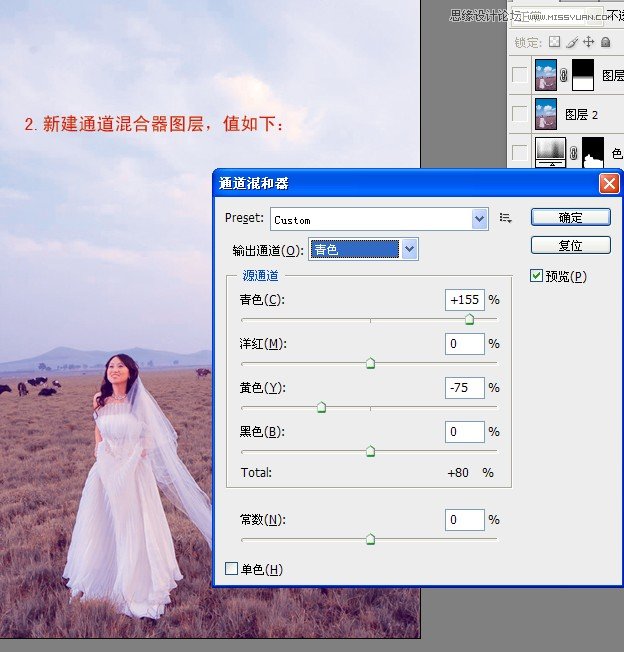Toggle visibility of the top masked layer
624x652 pixels.
pos(520,75)
